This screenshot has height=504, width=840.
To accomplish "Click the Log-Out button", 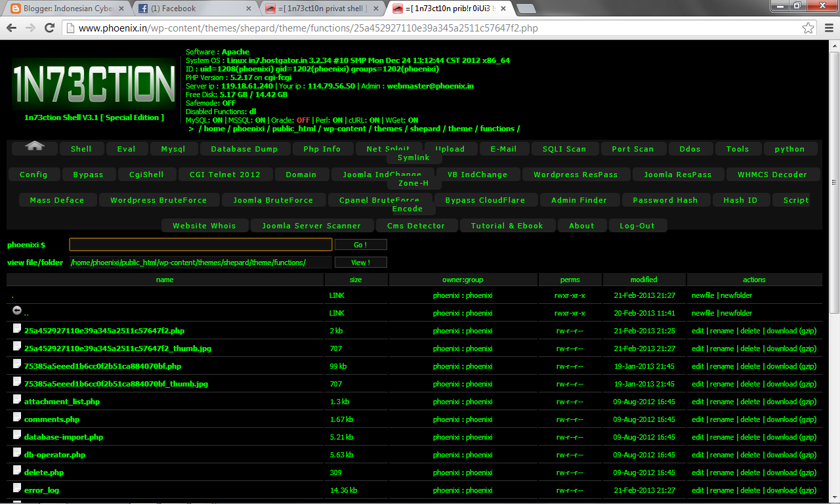I will (x=637, y=226).
